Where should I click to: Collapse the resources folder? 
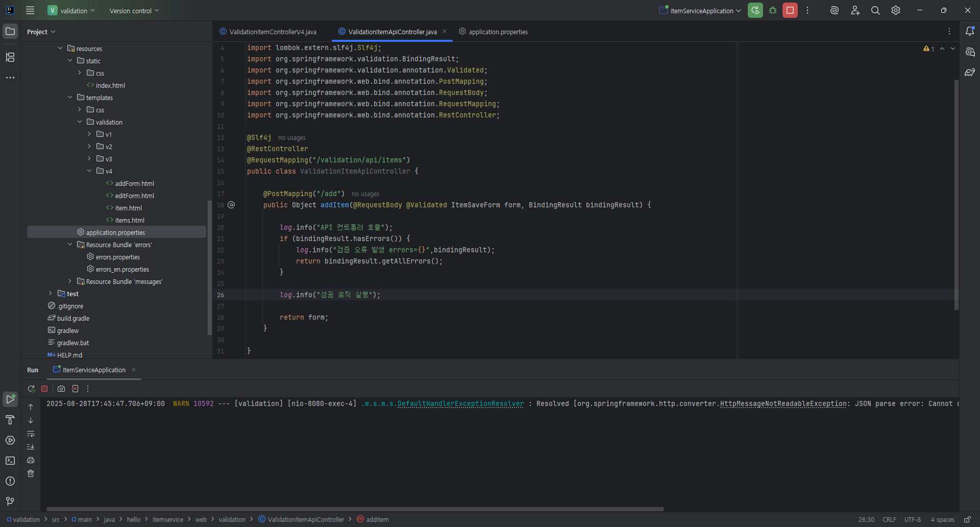coord(60,48)
